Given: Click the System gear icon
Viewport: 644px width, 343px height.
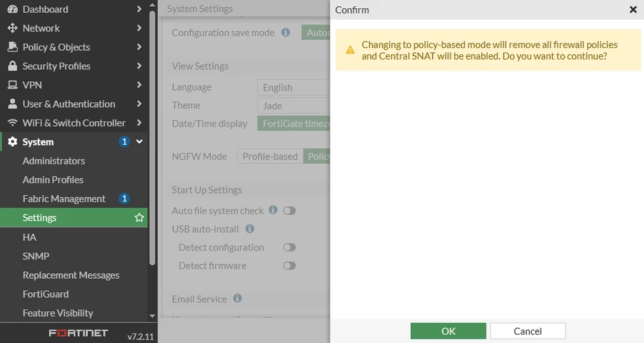Looking at the screenshot, I should click(13, 141).
